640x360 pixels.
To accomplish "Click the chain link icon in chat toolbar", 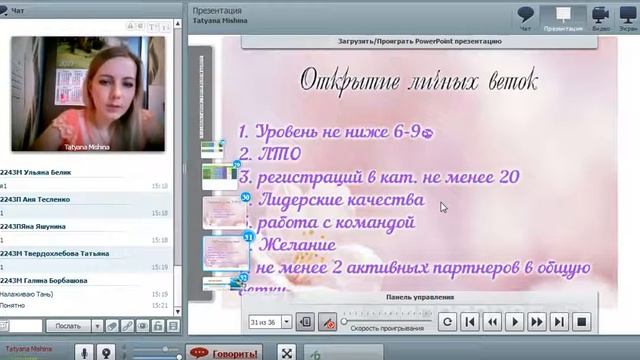I will 127,326.
